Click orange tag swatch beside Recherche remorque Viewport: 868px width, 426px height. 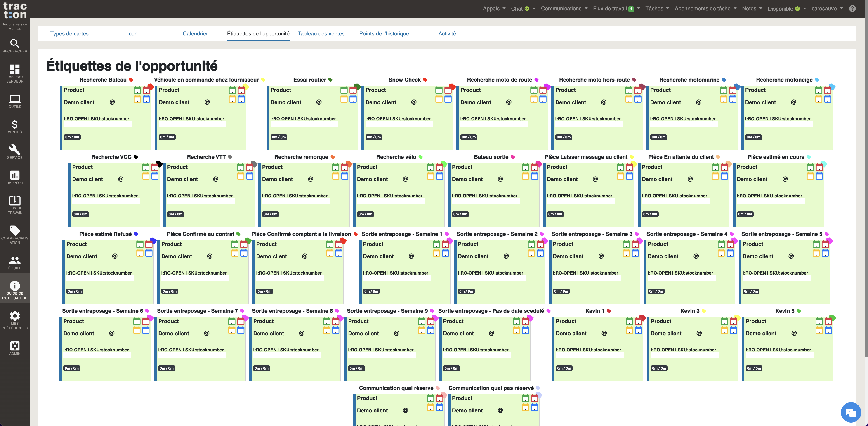pos(333,157)
